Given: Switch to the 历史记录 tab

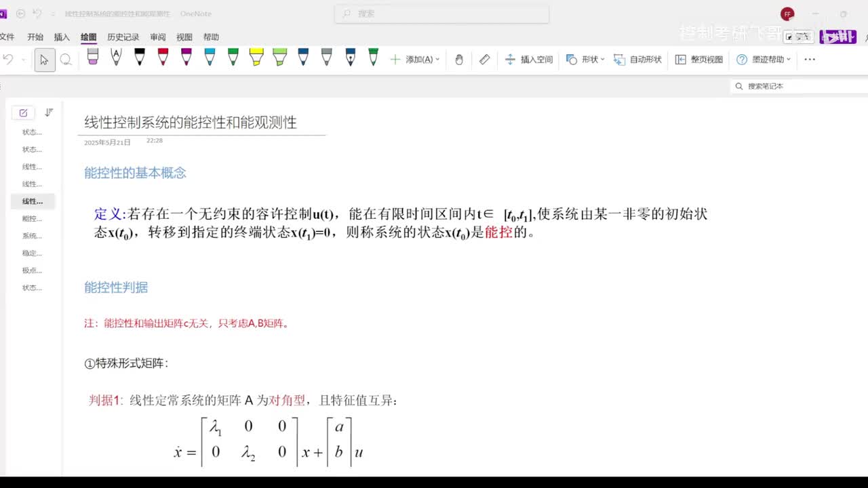Looking at the screenshot, I should [123, 37].
